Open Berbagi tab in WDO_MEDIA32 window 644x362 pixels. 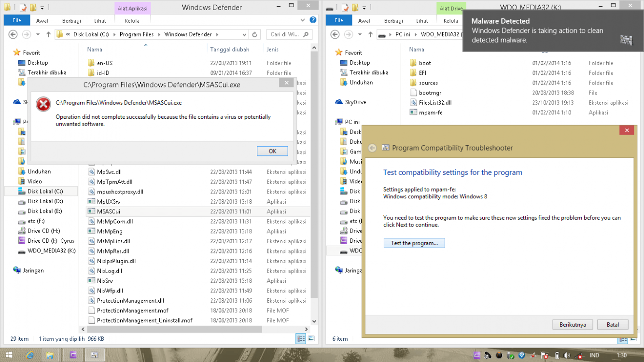pyautogui.click(x=393, y=21)
